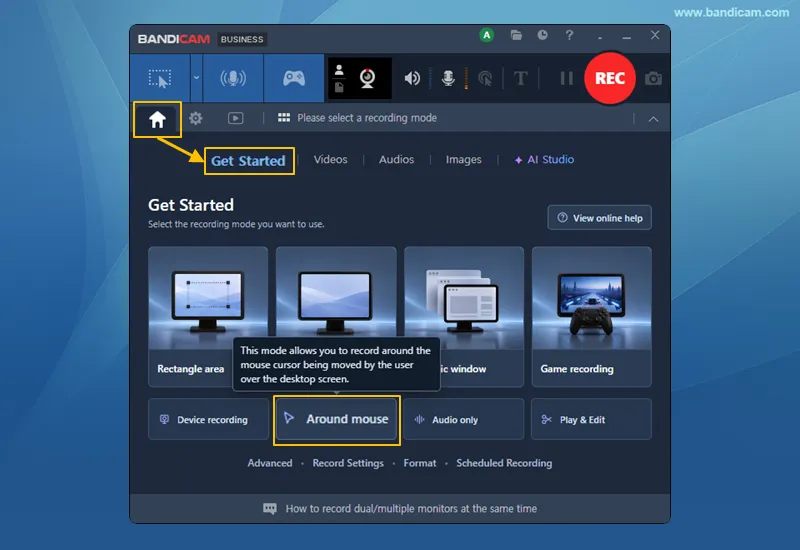Screen dimensions: 800x550
Task: Click the cursor icon on Around mouse
Action: [289, 418]
